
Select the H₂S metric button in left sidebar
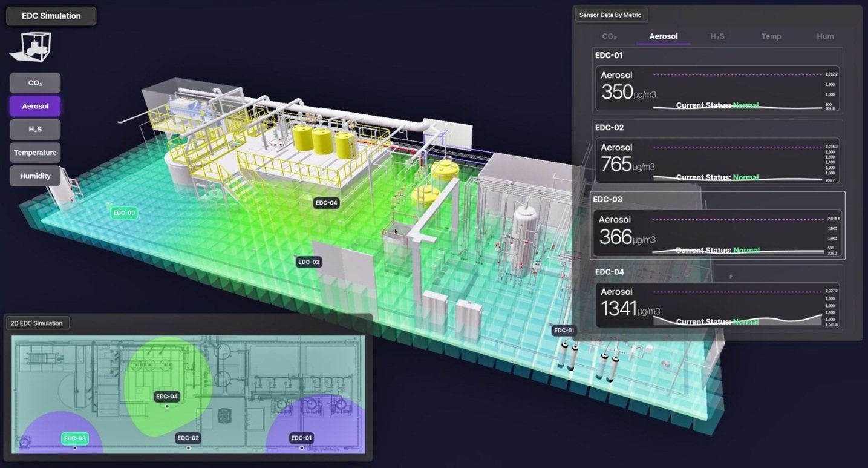click(35, 129)
